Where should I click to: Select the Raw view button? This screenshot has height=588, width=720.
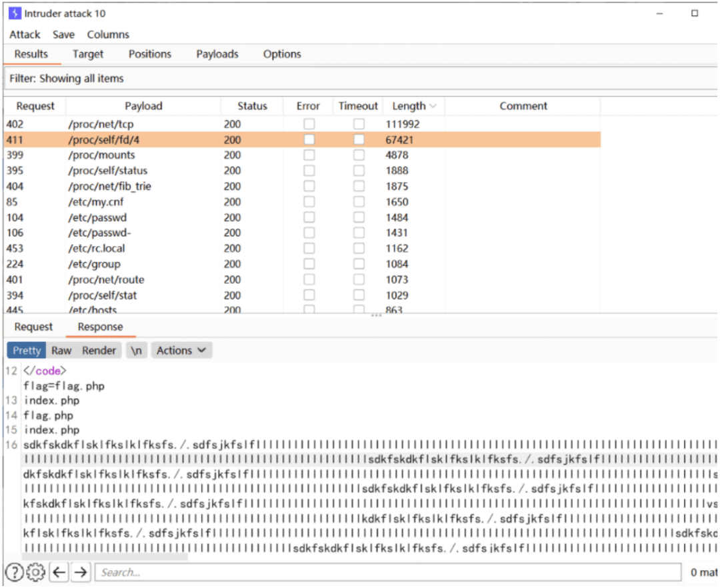click(x=61, y=350)
